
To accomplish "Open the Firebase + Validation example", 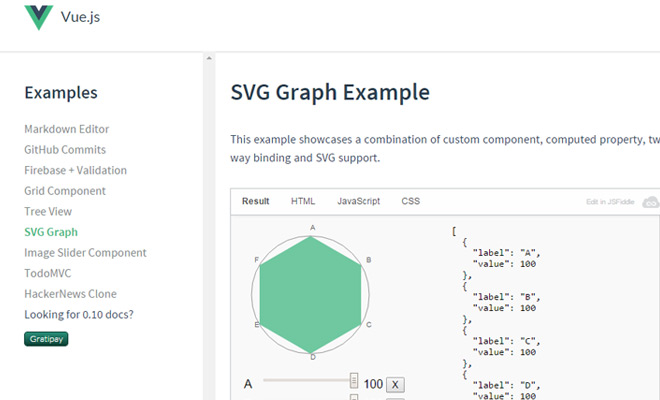I will [x=75, y=170].
